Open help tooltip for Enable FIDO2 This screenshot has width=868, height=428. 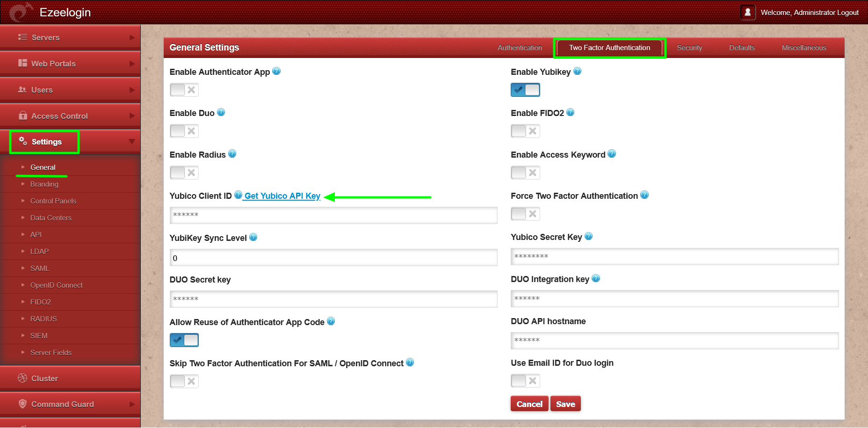570,112
